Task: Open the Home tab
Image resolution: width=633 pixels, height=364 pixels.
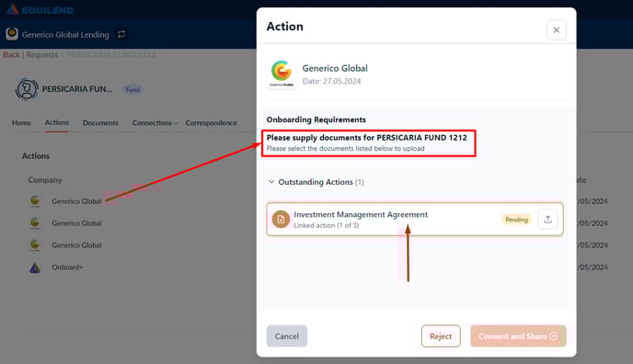Action: tap(21, 122)
